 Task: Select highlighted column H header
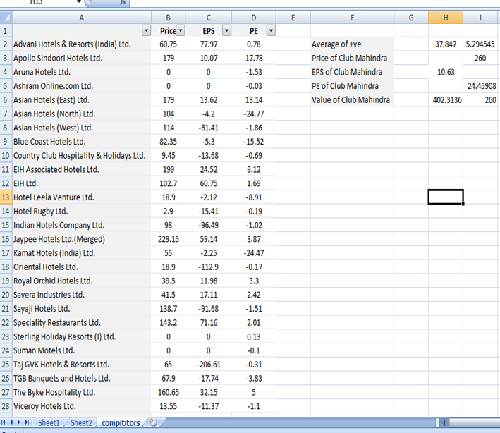coord(446,17)
